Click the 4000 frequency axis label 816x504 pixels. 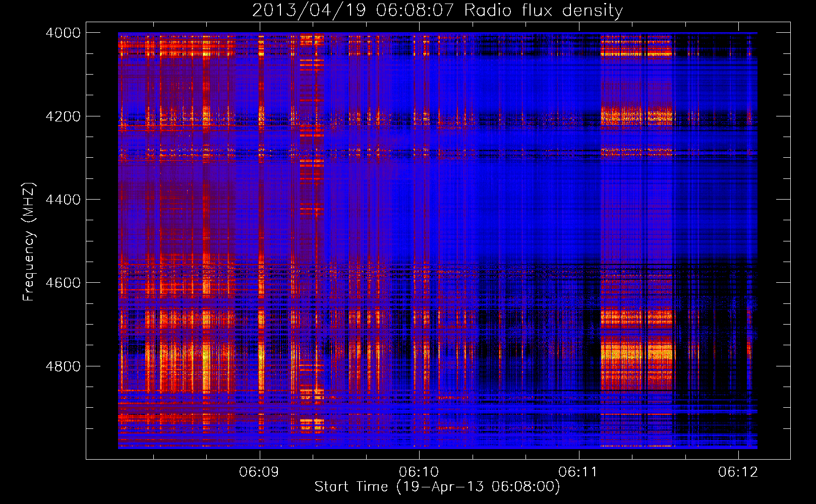coord(63,33)
